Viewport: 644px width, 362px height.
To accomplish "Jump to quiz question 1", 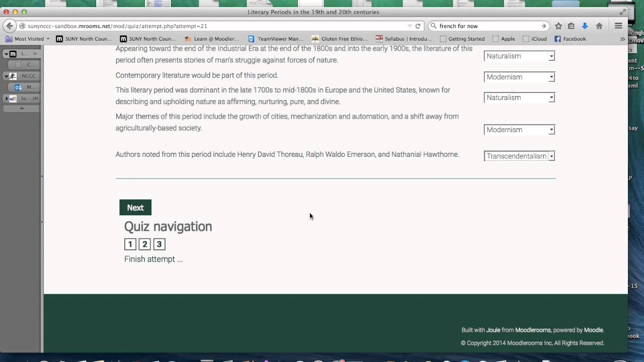I will coord(130,244).
